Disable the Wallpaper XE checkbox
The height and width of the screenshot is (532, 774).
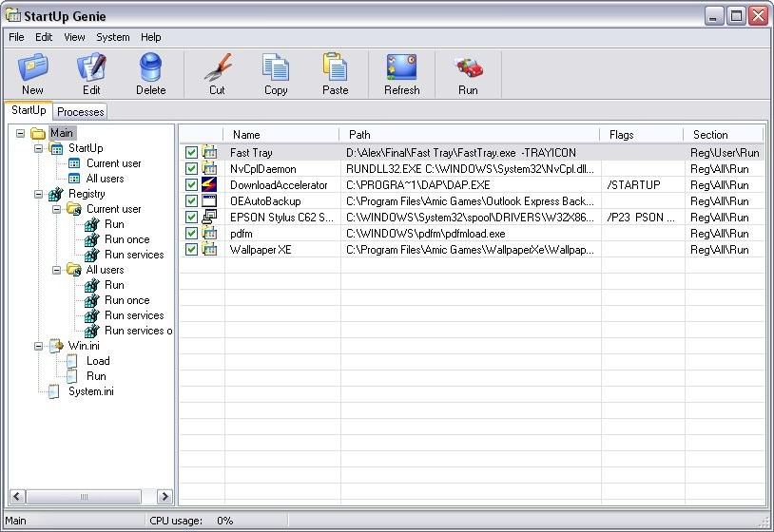[x=191, y=250]
